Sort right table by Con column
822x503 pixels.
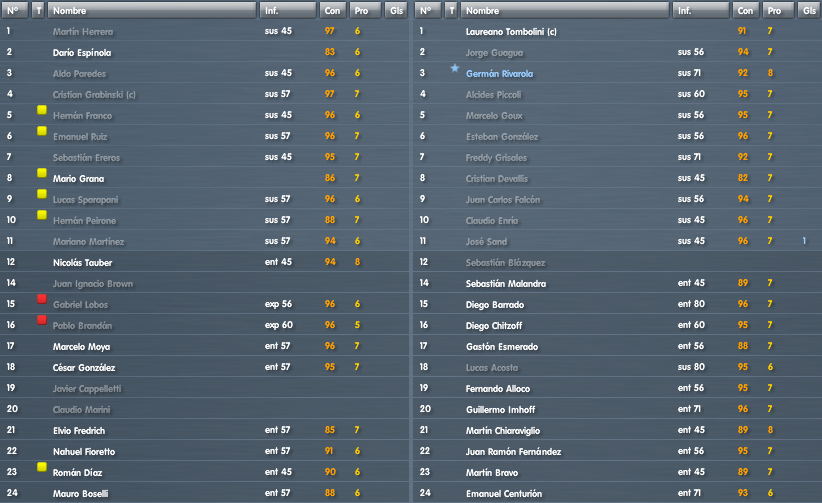[745, 10]
